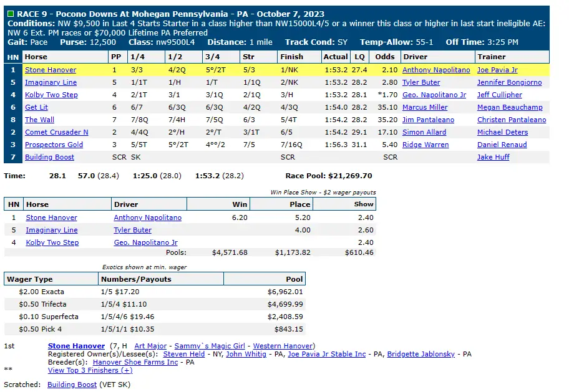Click the Win pool $4,571.68 value
The image size is (569, 392).
click(x=230, y=252)
